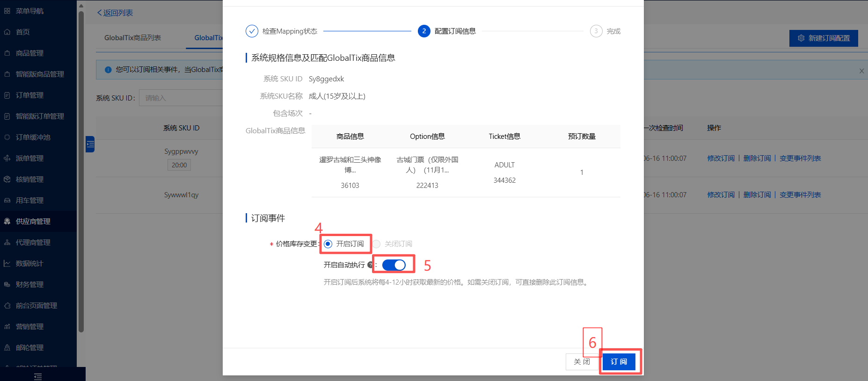Click the 用车管理 car icon
The width and height of the screenshot is (868, 381).
tap(7, 200)
